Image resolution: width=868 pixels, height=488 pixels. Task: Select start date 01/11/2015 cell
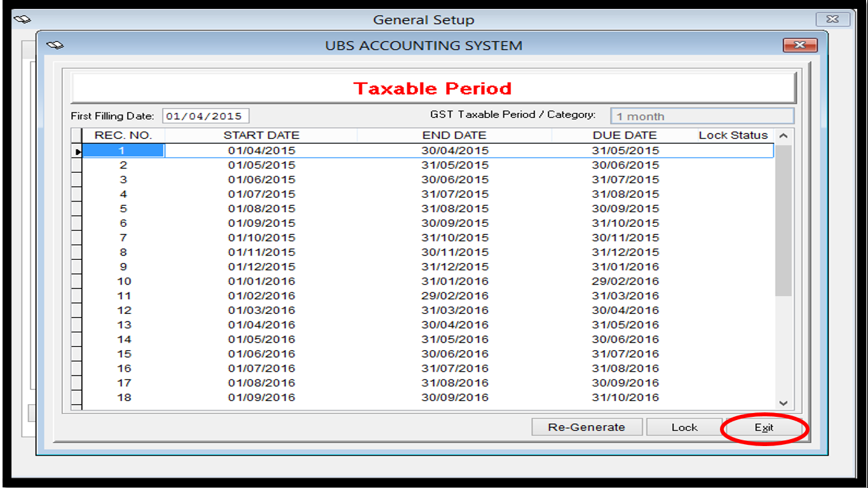pyautogui.click(x=262, y=252)
